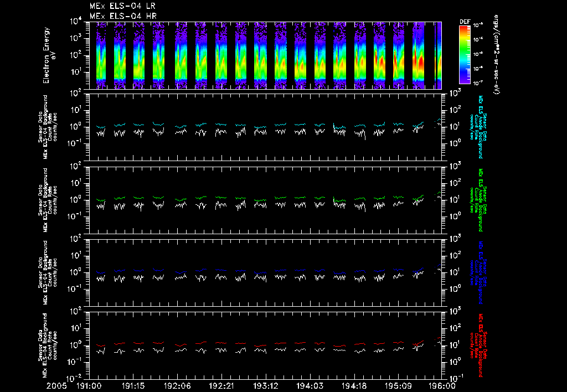Select the "191:15" time axis label
Screen dimensions: 567x392
pyautogui.click(x=133, y=386)
